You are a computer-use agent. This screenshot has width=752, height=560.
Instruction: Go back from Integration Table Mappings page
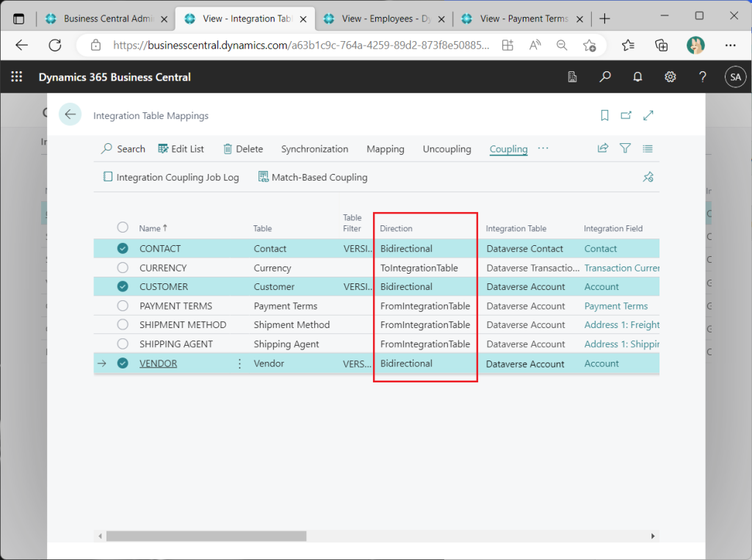click(70, 114)
